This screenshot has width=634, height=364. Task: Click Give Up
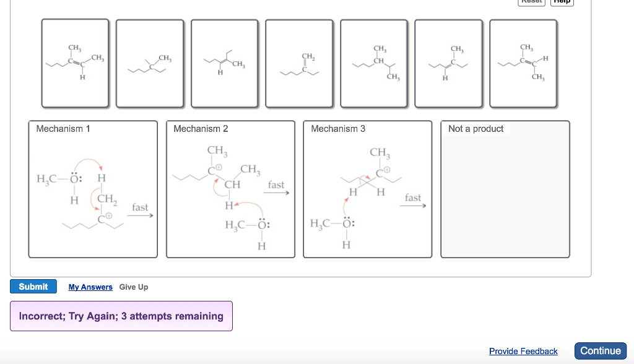click(x=134, y=287)
